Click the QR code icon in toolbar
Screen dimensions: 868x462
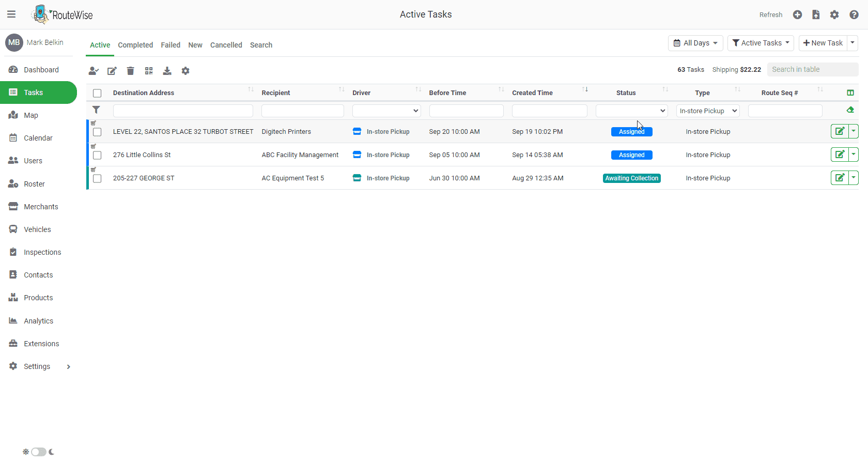pos(149,71)
